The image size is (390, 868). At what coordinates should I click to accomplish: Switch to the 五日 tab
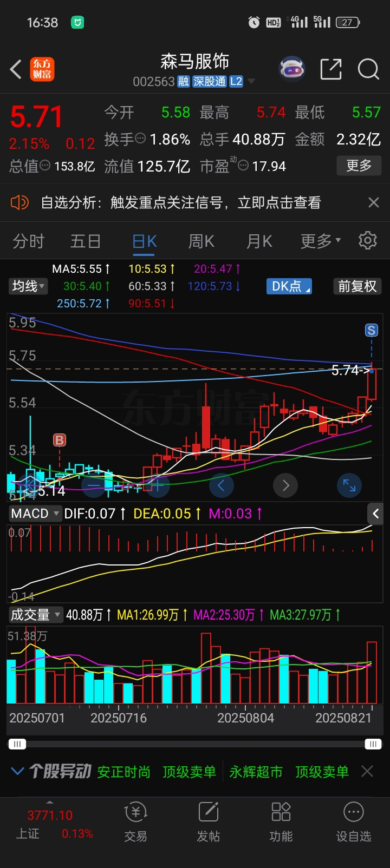click(x=86, y=241)
